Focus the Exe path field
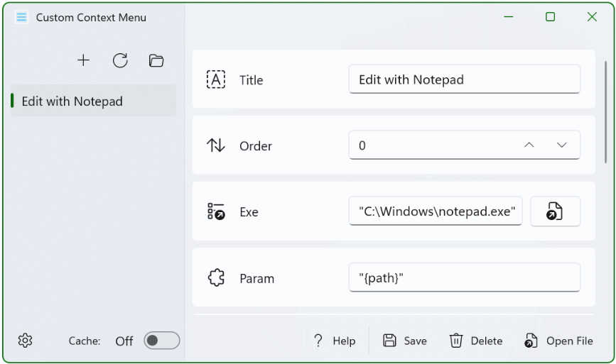The height and width of the screenshot is (364, 616). click(436, 211)
